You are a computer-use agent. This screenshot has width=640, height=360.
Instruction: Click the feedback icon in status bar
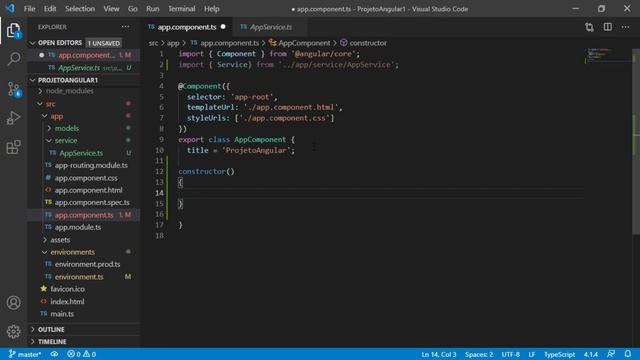click(611, 354)
